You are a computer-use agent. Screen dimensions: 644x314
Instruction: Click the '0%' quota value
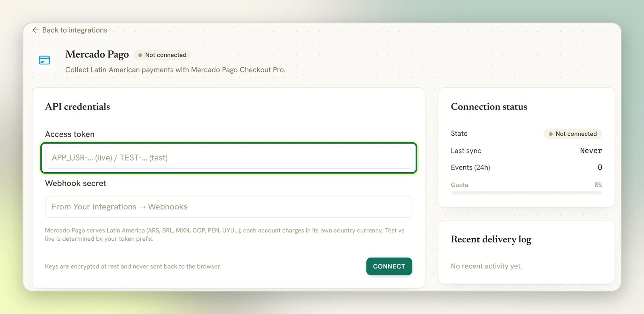(x=599, y=185)
